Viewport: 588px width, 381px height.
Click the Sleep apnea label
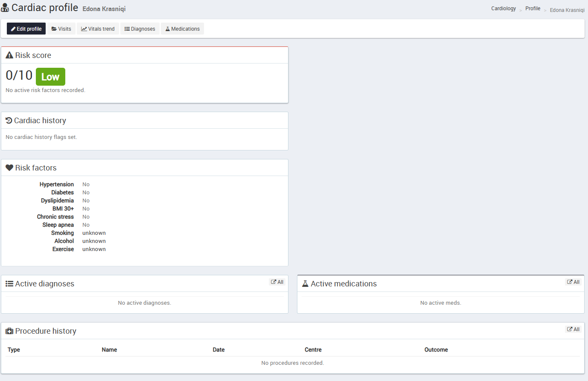(x=58, y=225)
